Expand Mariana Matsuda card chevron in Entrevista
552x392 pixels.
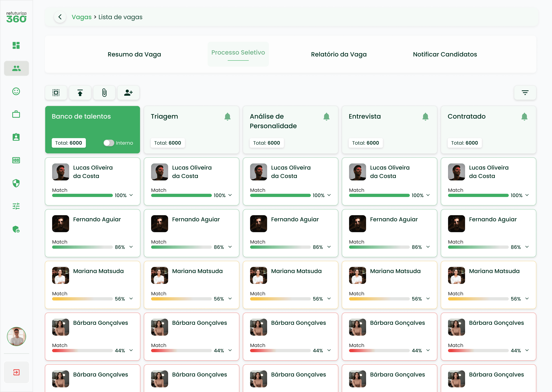[428, 299]
